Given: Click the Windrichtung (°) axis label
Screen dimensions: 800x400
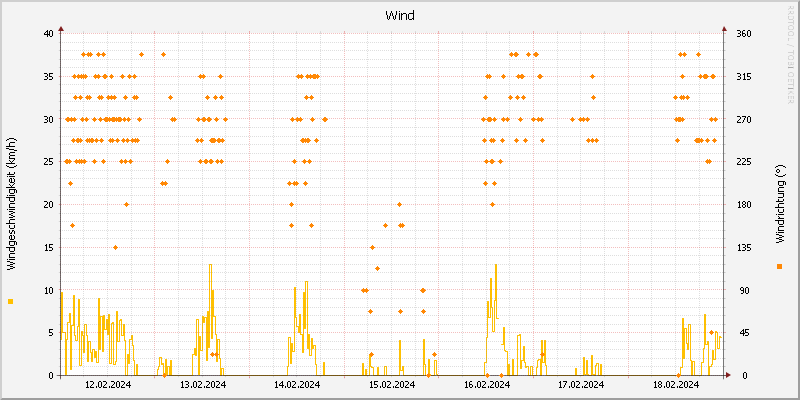Looking at the screenshot, I should coord(779,204).
